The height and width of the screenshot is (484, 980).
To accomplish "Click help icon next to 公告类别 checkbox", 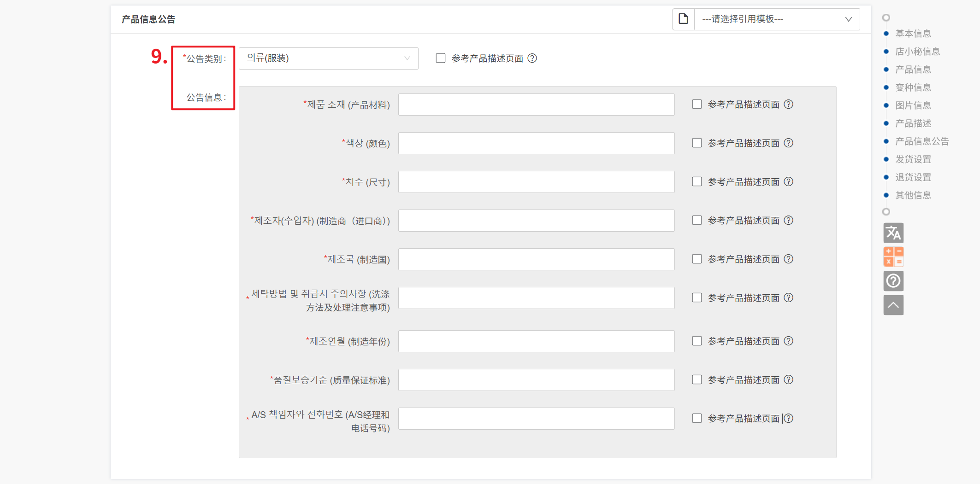I will [532, 58].
